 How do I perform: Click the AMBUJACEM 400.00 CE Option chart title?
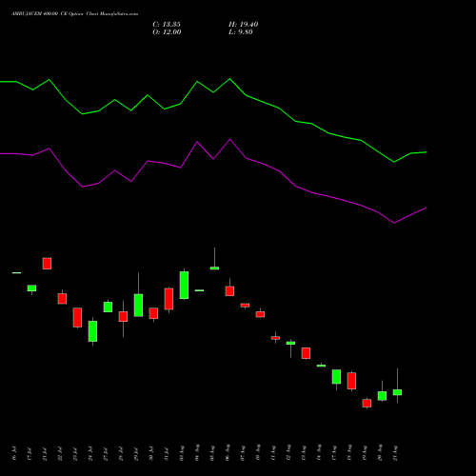tap(74, 14)
